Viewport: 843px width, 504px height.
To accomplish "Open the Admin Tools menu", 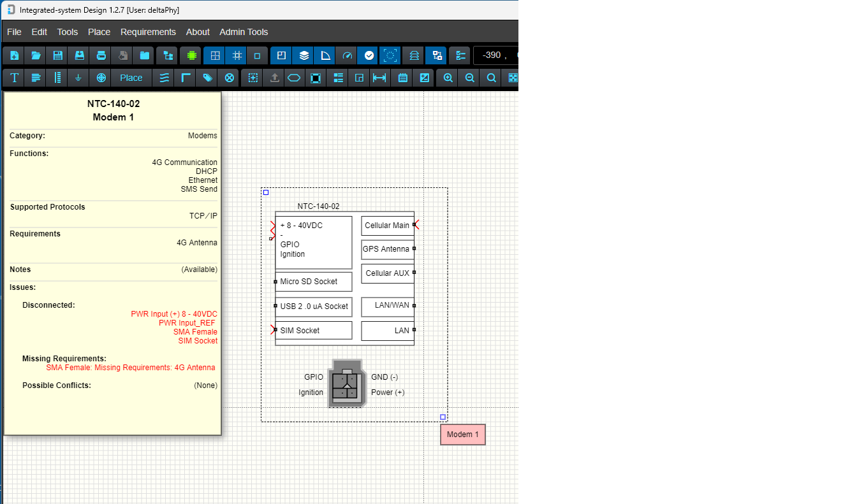I will point(244,32).
